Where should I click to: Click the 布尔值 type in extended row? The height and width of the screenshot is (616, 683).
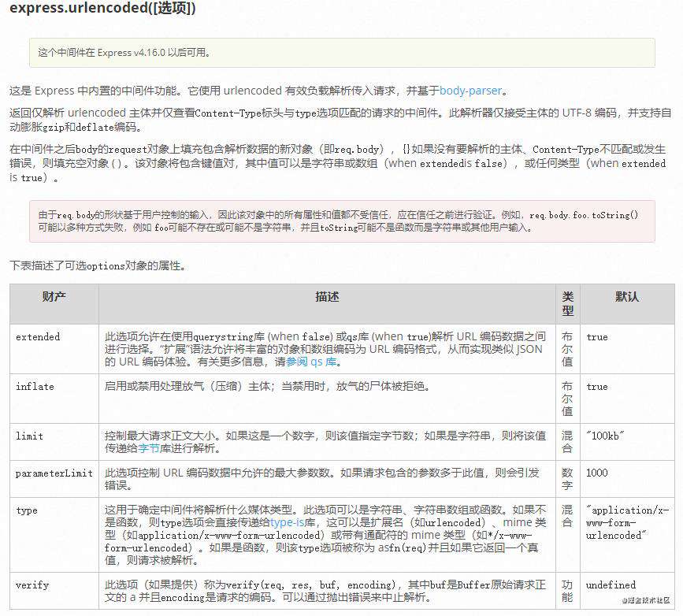567,349
